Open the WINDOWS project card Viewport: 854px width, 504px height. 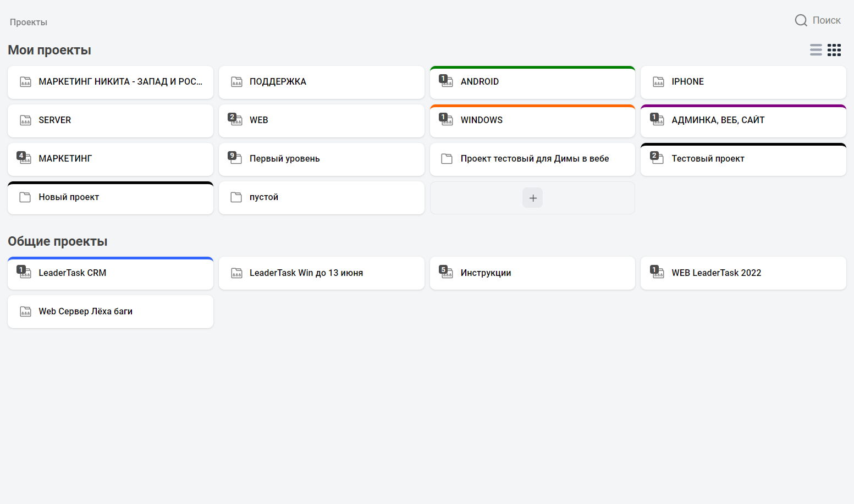point(532,121)
